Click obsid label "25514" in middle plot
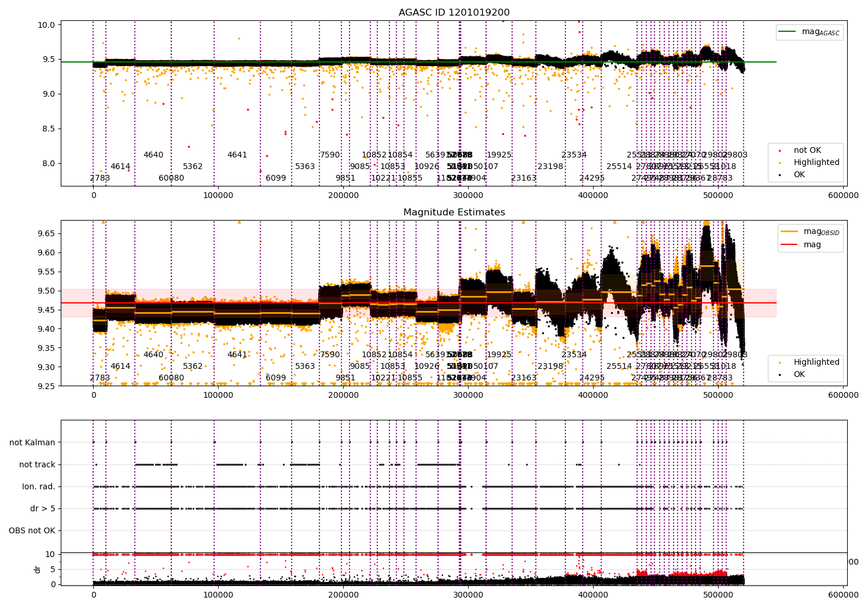 click(x=619, y=367)
